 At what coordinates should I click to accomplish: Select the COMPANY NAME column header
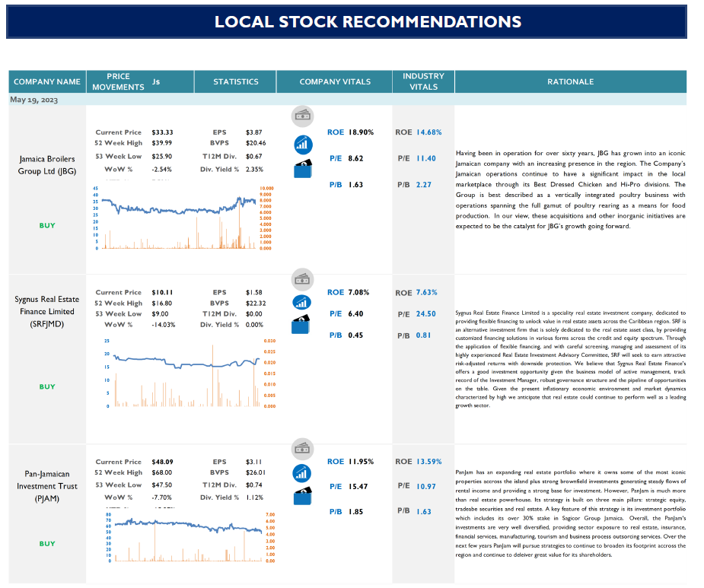tap(47, 81)
